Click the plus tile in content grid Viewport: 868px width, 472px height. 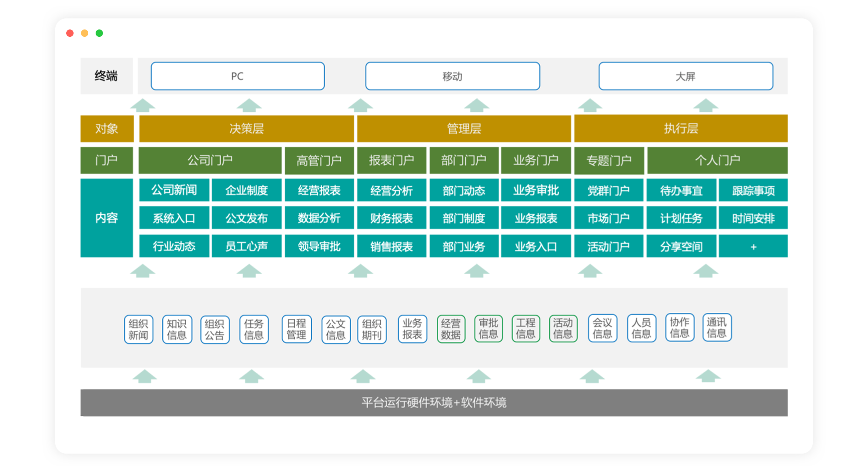(753, 247)
